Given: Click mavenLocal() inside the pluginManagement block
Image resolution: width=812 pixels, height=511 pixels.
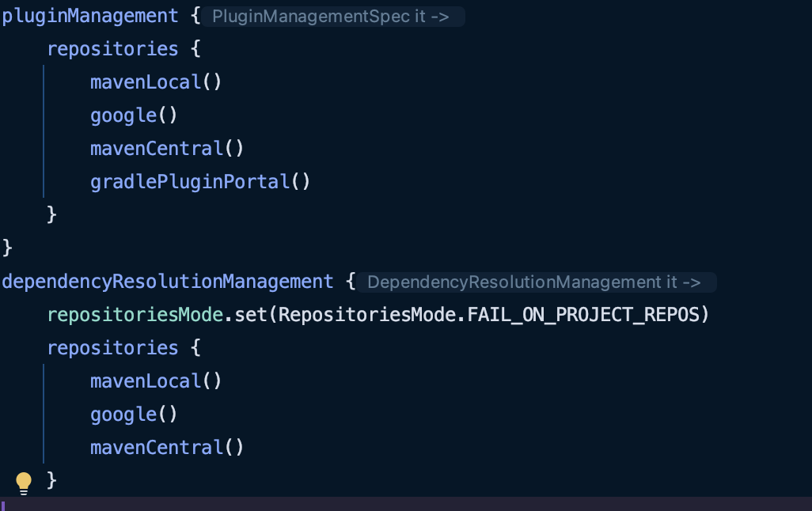Looking at the screenshot, I should click(x=156, y=82).
